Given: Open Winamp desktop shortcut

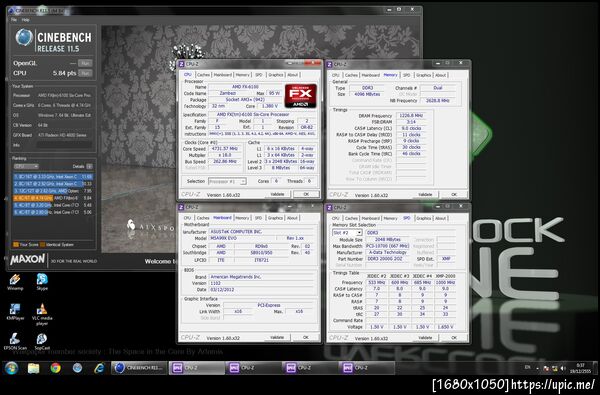Looking at the screenshot, I should click(x=15, y=282).
